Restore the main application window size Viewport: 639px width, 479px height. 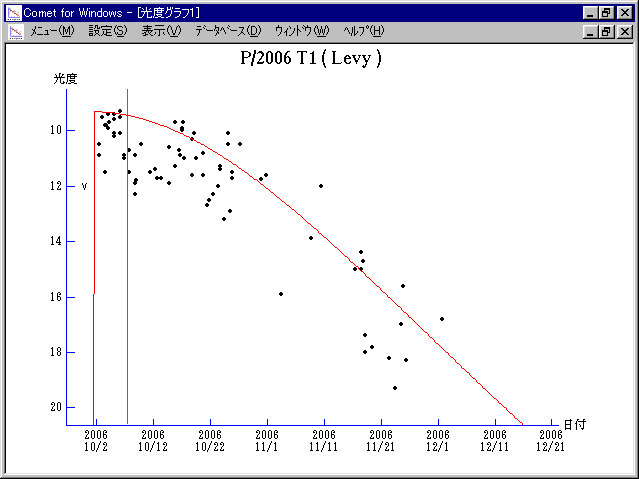coord(607,12)
